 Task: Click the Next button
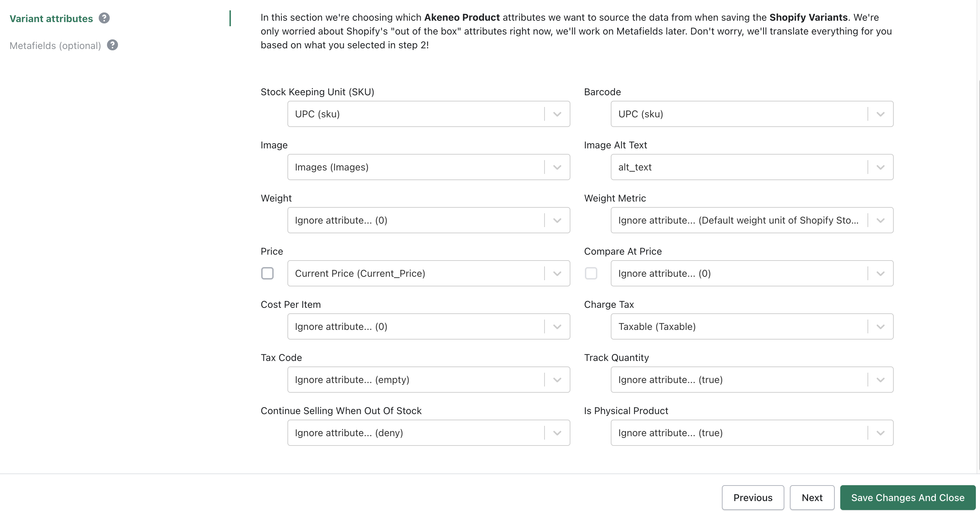[812, 498]
